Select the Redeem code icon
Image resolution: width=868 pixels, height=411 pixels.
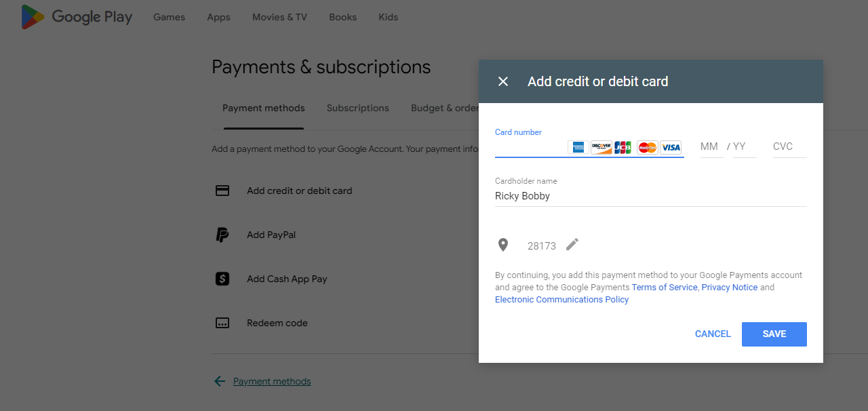pos(222,323)
